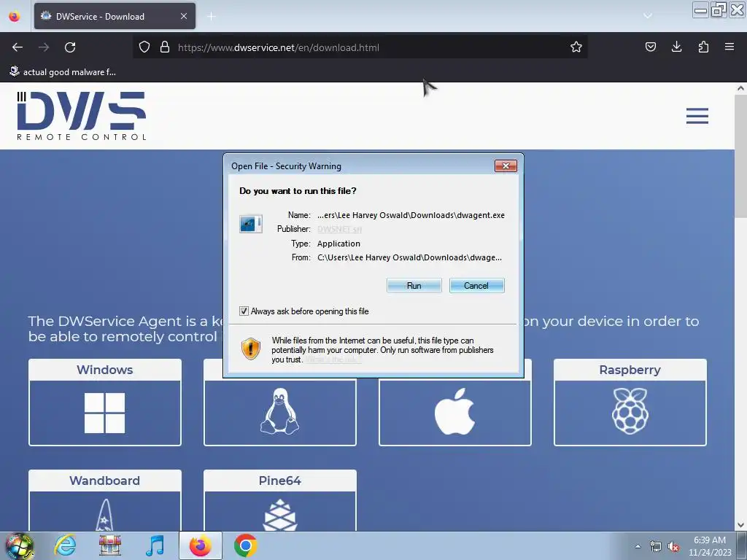Click the dwagent.exe file icon in dialog
Image resolution: width=747 pixels, height=560 pixels.
[x=251, y=223]
